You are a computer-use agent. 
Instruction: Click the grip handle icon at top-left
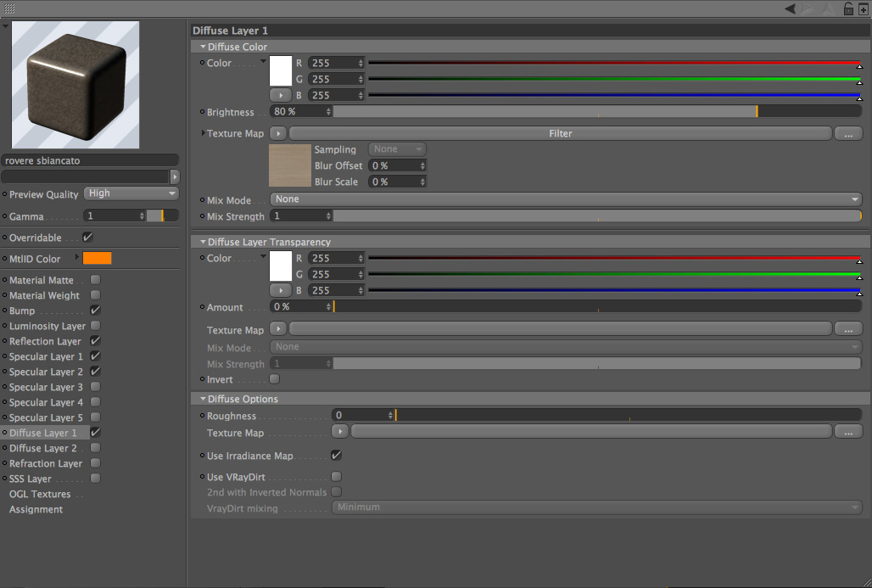pos(8,8)
